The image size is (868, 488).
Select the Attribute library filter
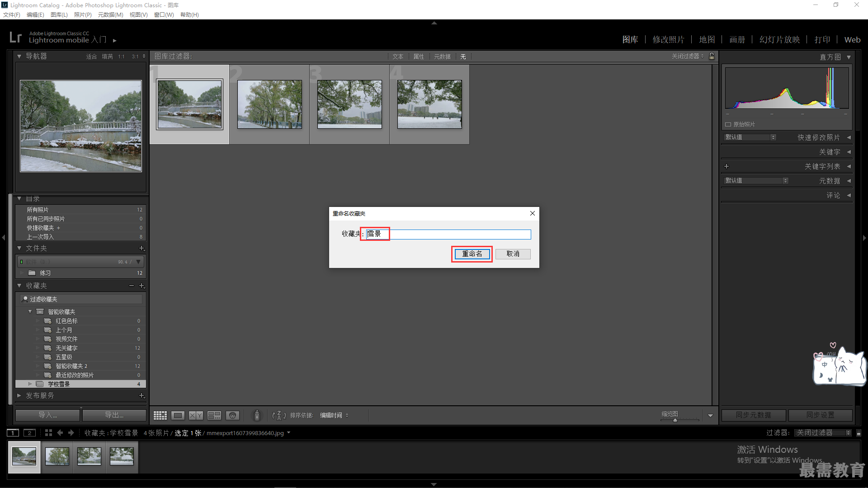(419, 56)
